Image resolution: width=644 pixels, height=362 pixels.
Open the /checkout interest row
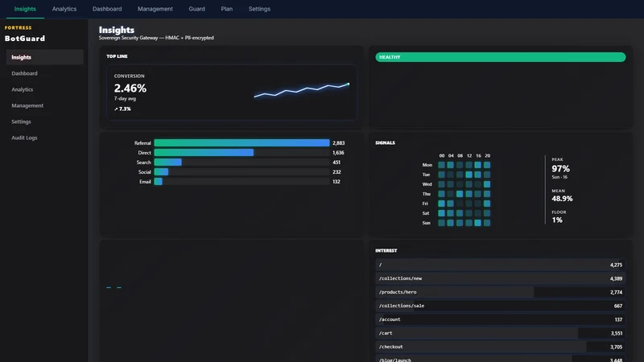[x=500, y=347]
